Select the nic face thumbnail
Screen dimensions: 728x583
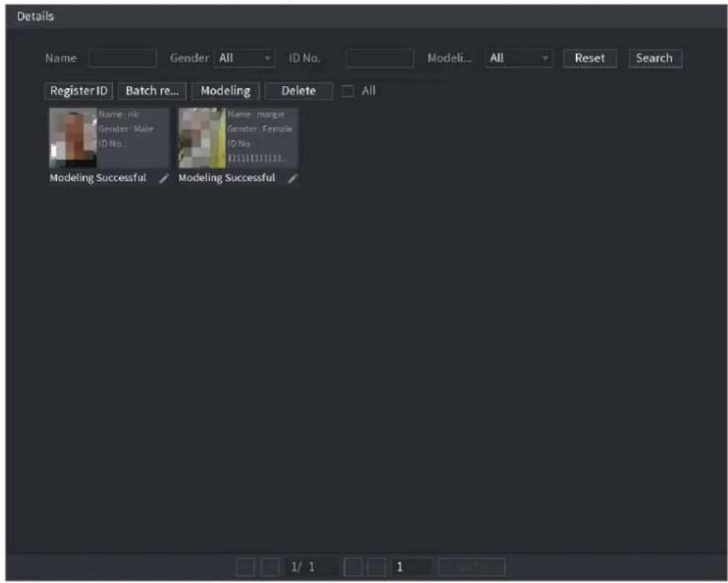[x=73, y=138]
